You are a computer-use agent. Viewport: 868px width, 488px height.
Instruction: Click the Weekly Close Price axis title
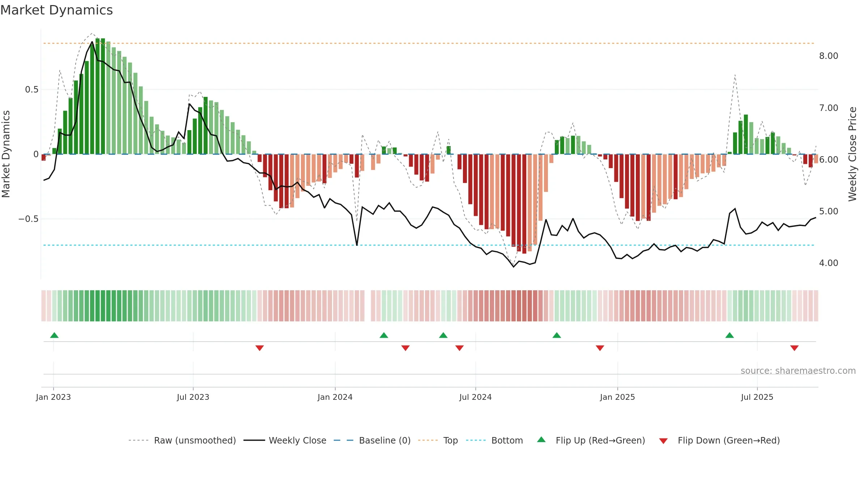click(852, 154)
